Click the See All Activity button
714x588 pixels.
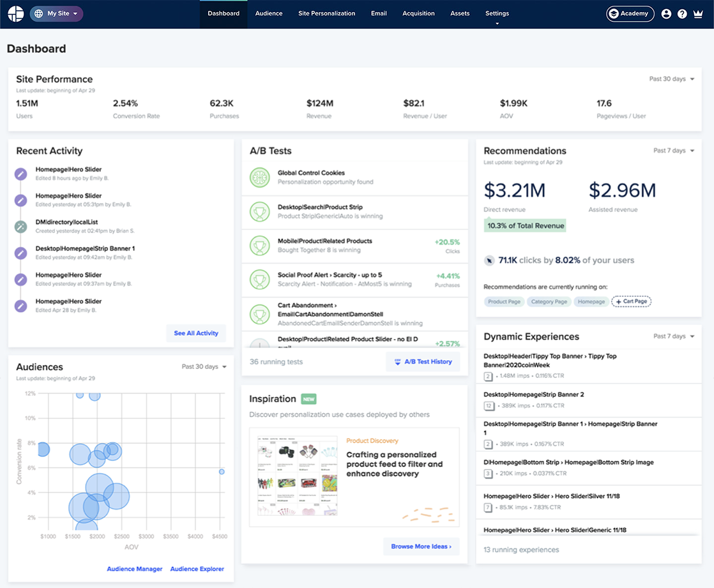coord(196,333)
